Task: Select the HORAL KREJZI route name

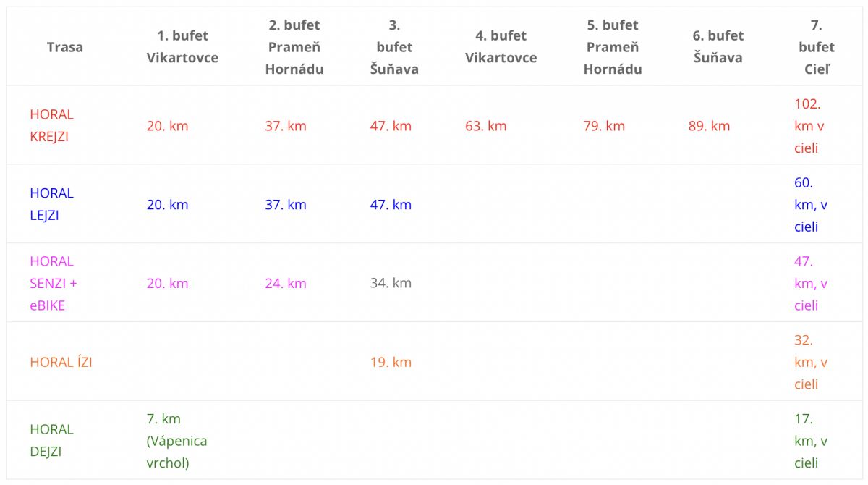Action: pyautogui.click(x=52, y=125)
